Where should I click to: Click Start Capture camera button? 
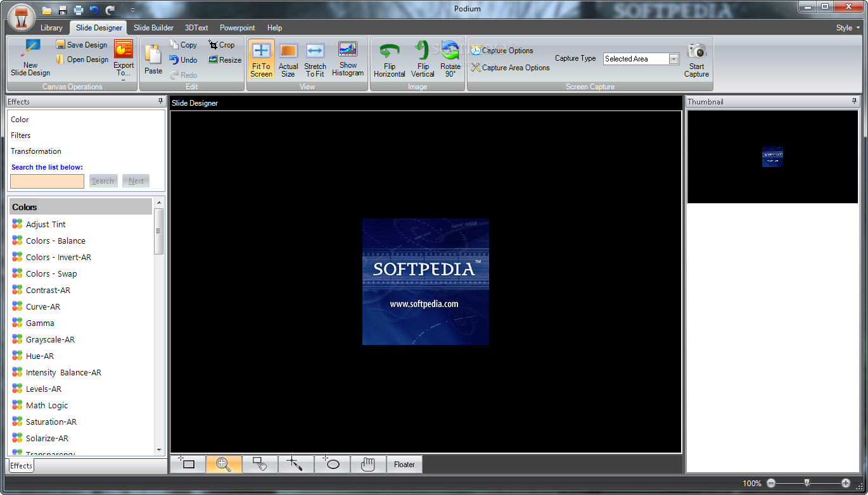pos(696,60)
